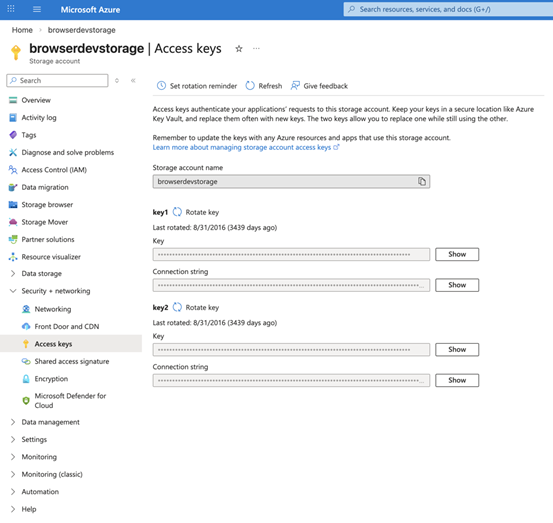Viewport: 553px width, 523px height.
Task: Expand the Help section
Action: tap(13, 509)
